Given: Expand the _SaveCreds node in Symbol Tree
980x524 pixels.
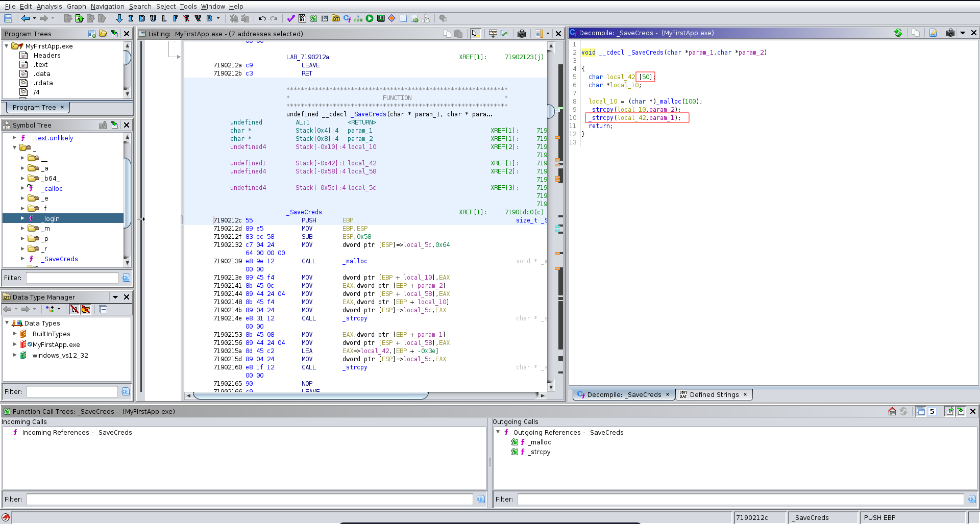Looking at the screenshot, I should 22,259.
